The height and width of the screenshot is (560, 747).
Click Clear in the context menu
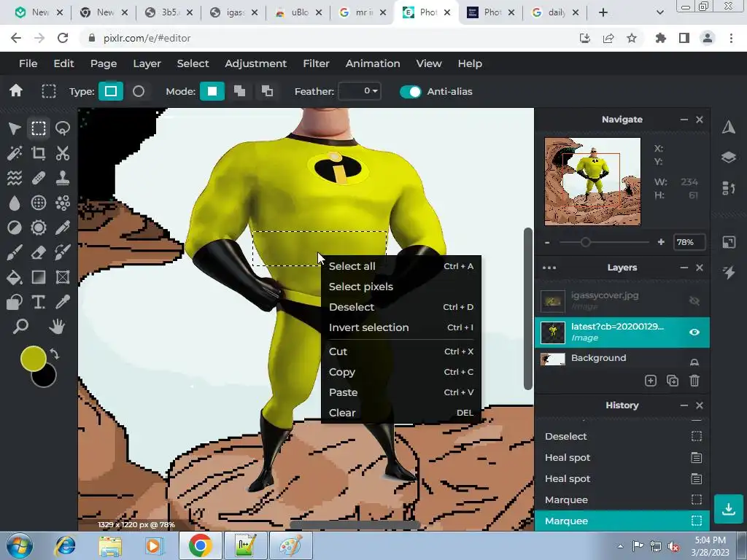[401, 413]
